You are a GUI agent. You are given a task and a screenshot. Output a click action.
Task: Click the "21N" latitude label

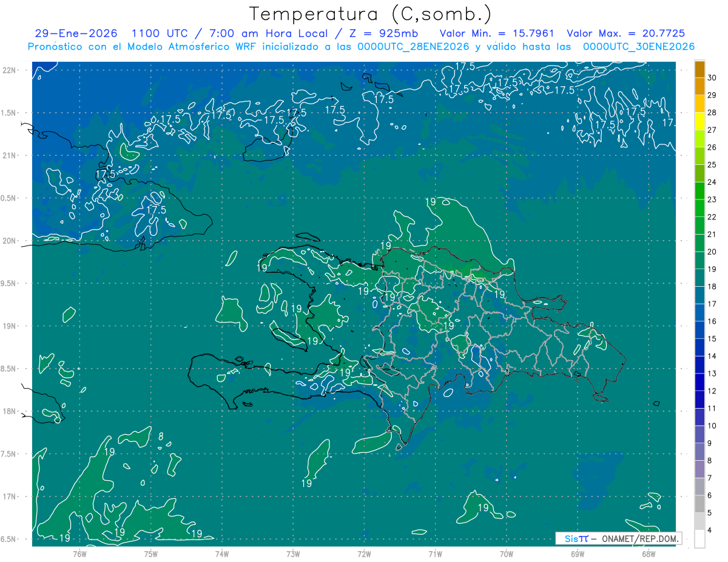click(9, 156)
